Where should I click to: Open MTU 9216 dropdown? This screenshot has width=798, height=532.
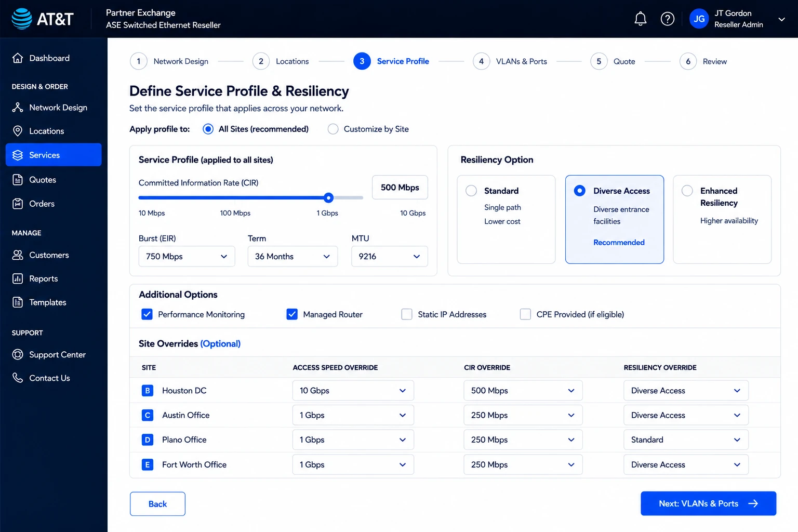pos(390,256)
